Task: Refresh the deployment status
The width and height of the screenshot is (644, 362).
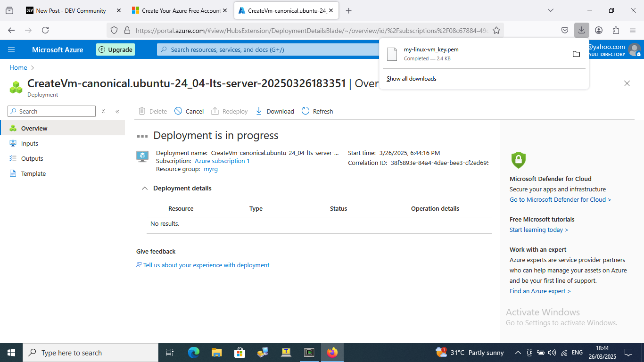Action: click(x=317, y=111)
